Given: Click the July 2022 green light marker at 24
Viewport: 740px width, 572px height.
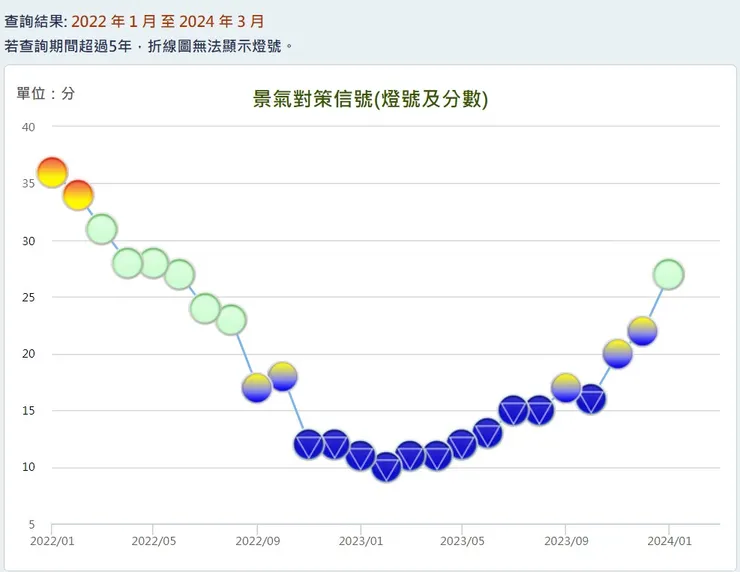Looking at the screenshot, I should [x=205, y=309].
